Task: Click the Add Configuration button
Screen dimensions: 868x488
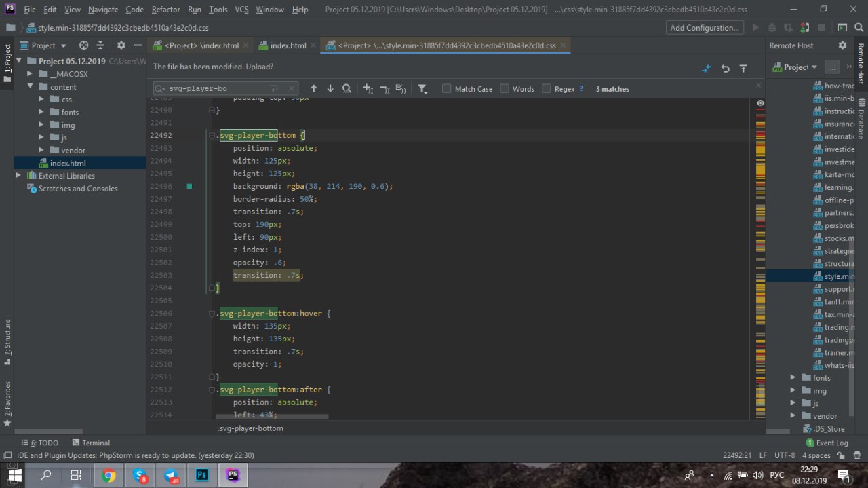Action: coord(705,28)
